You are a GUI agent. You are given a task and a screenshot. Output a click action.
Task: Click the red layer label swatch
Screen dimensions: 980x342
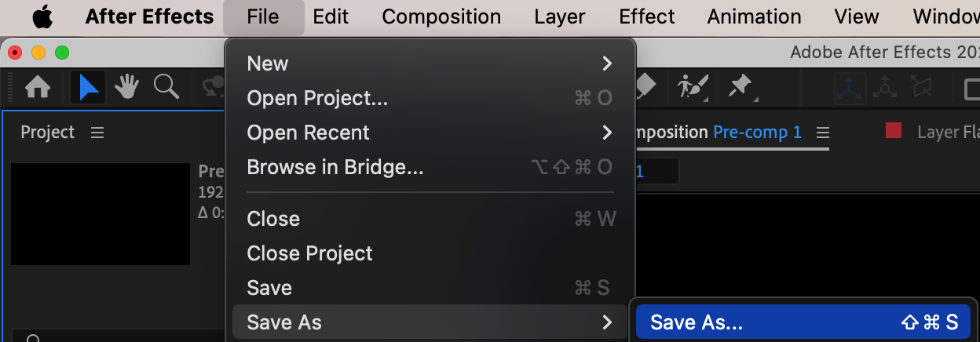tap(894, 131)
